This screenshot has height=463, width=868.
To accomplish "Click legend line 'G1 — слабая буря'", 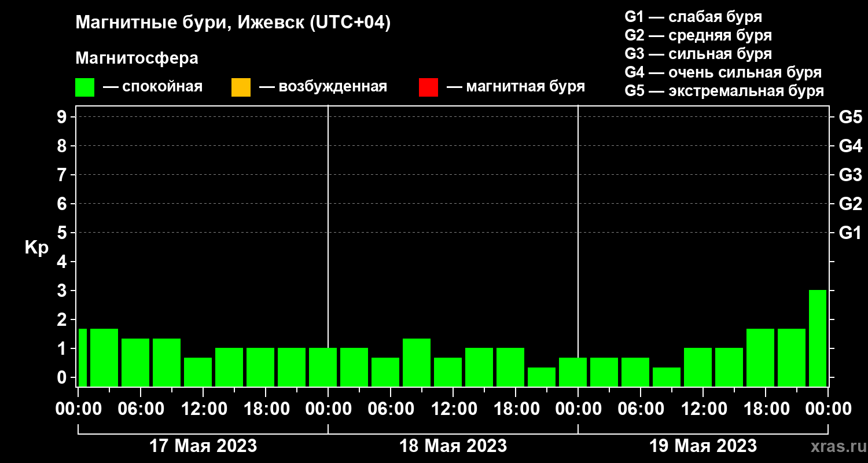I will pos(693,16).
